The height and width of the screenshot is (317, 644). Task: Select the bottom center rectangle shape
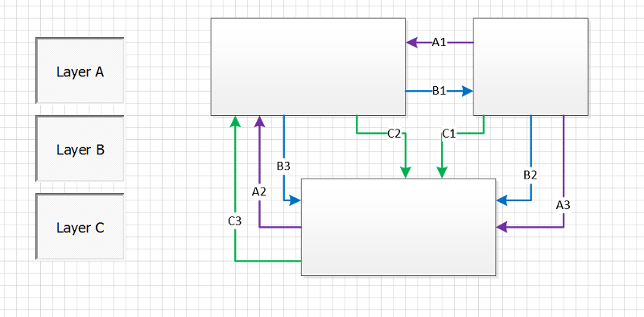point(398,227)
